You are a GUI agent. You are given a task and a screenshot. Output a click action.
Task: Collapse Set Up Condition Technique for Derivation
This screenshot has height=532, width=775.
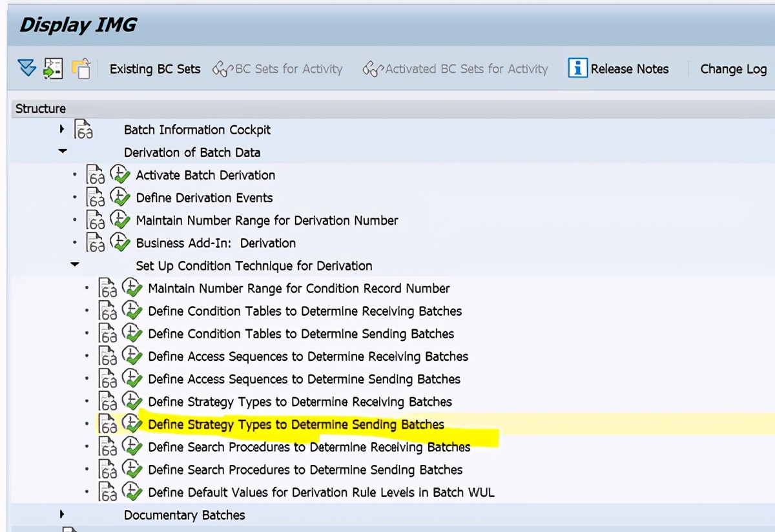pos(74,265)
